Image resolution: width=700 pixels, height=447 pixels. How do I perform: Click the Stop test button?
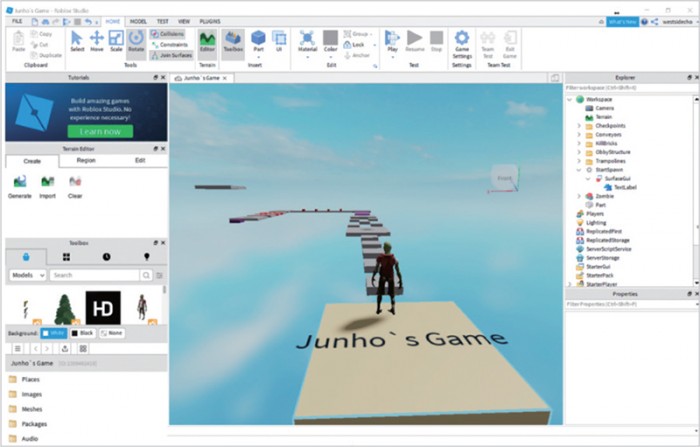436,41
